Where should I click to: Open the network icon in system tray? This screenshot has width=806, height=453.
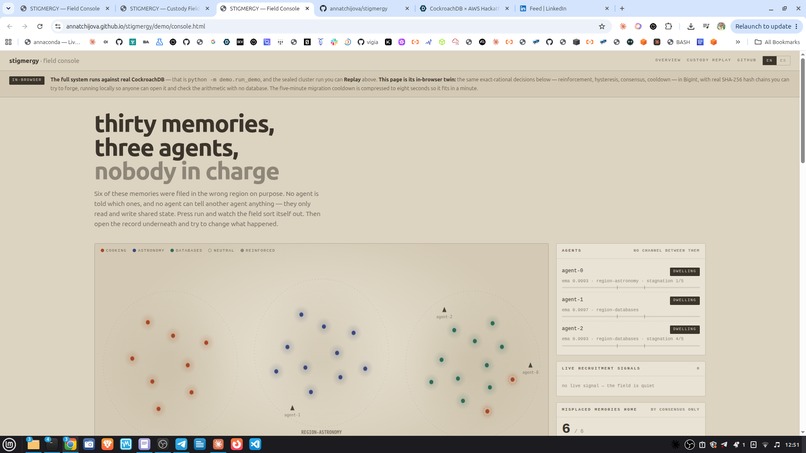click(x=765, y=445)
